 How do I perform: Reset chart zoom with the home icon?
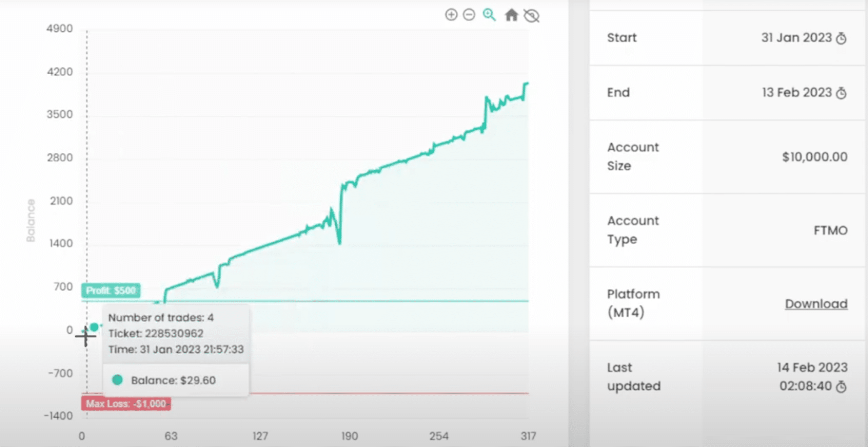coord(511,15)
